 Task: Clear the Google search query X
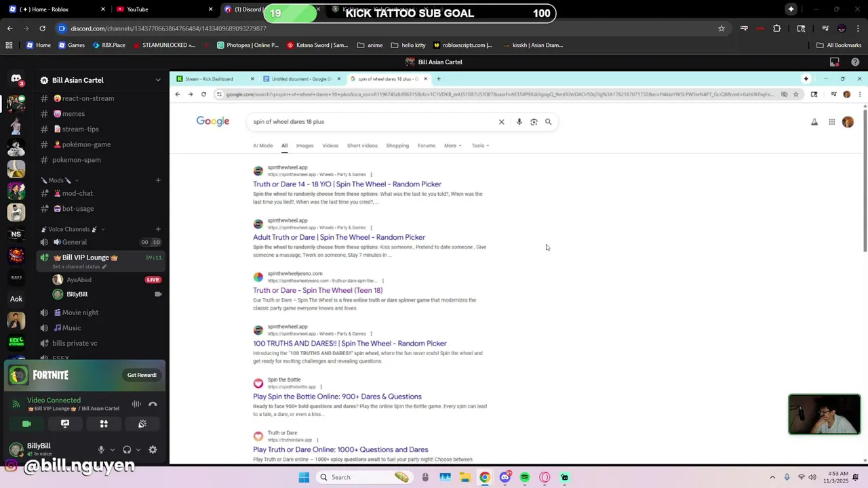click(x=502, y=122)
